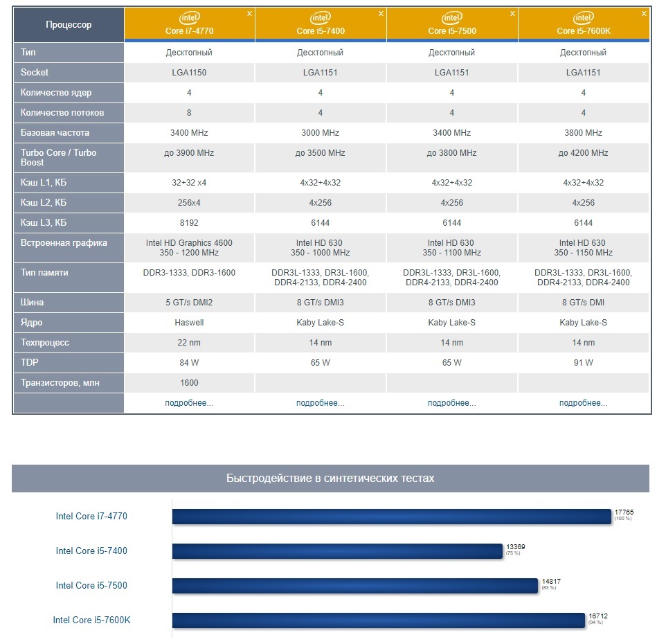Screen dimensions: 666x644
Task: Open "подробнее..." link under Core i5-7400
Action: point(321,403)
